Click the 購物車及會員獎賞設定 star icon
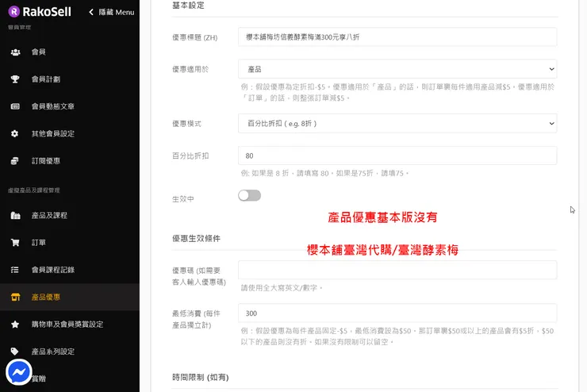The height and width of the screenshot is (392, 587). pos(15,325)
